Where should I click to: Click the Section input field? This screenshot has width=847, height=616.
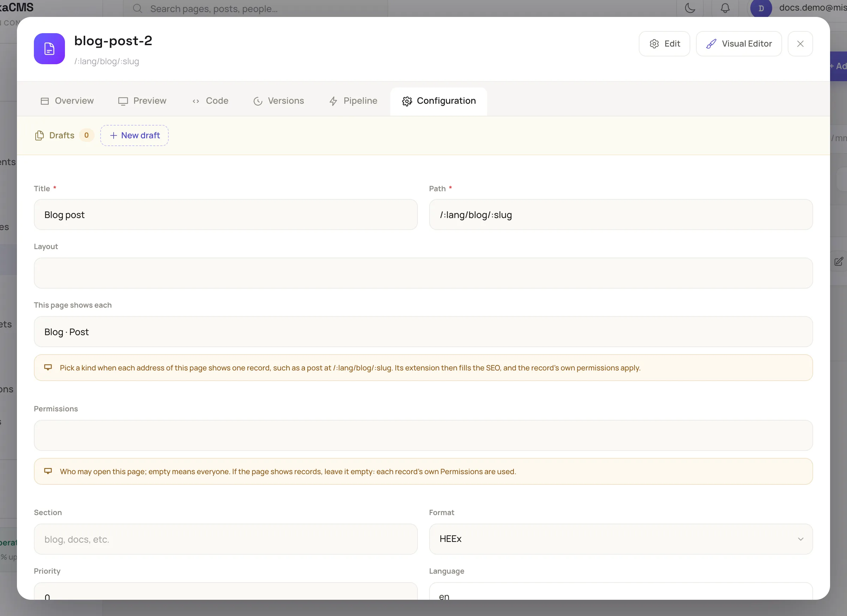226,539
